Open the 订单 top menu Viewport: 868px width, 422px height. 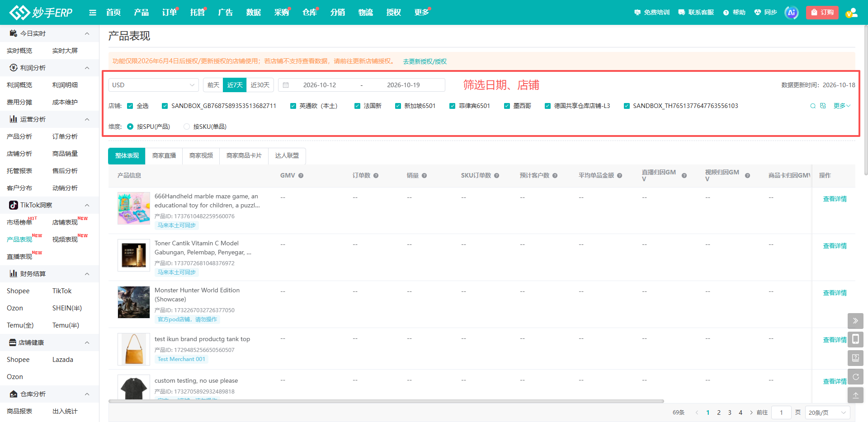[170, 12]
